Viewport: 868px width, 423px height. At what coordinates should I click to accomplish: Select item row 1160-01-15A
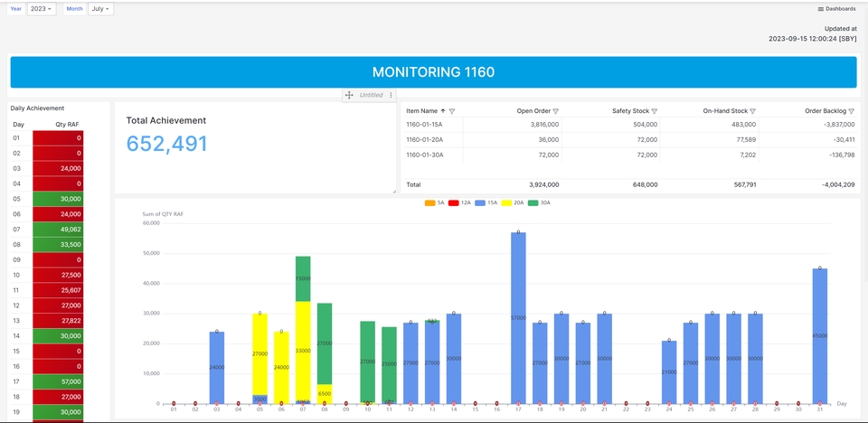630,125
